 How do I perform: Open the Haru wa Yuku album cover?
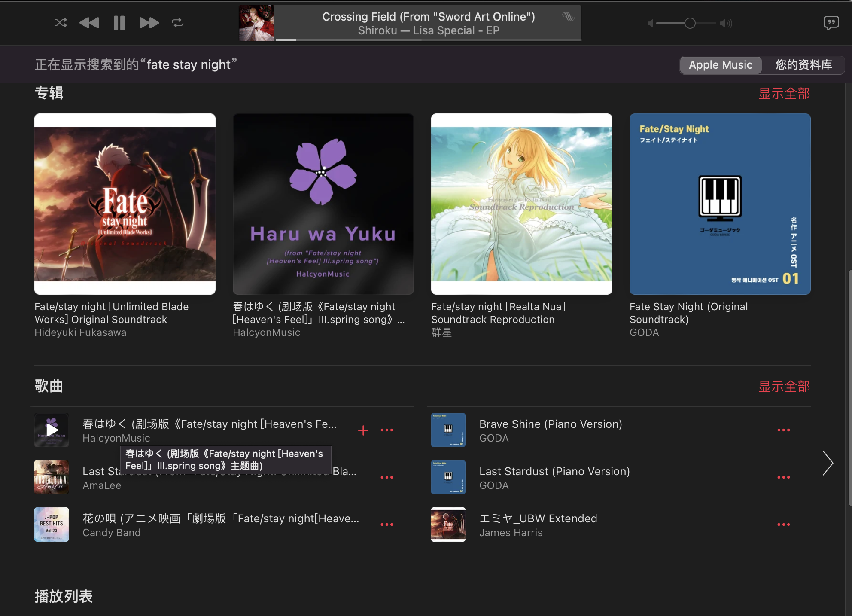pos(323,204)
